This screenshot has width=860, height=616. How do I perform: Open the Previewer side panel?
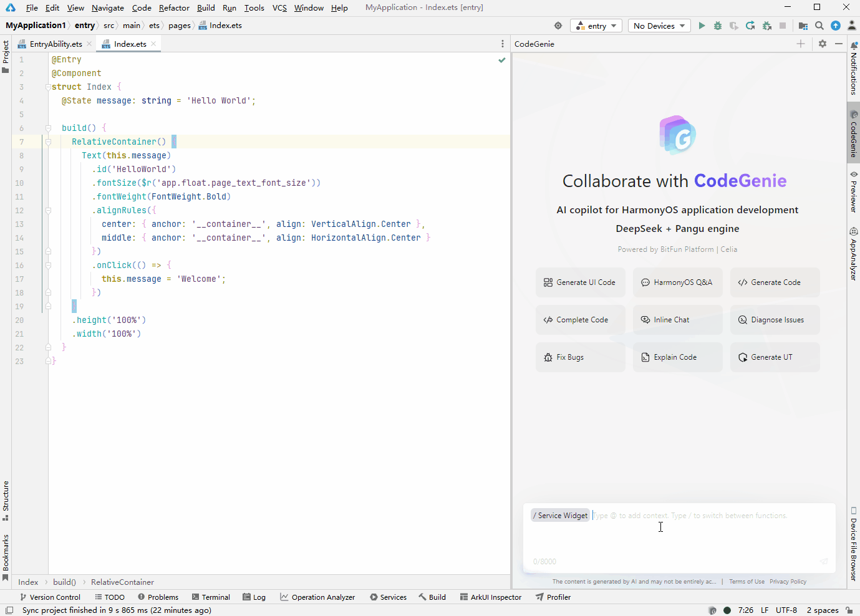854,191
